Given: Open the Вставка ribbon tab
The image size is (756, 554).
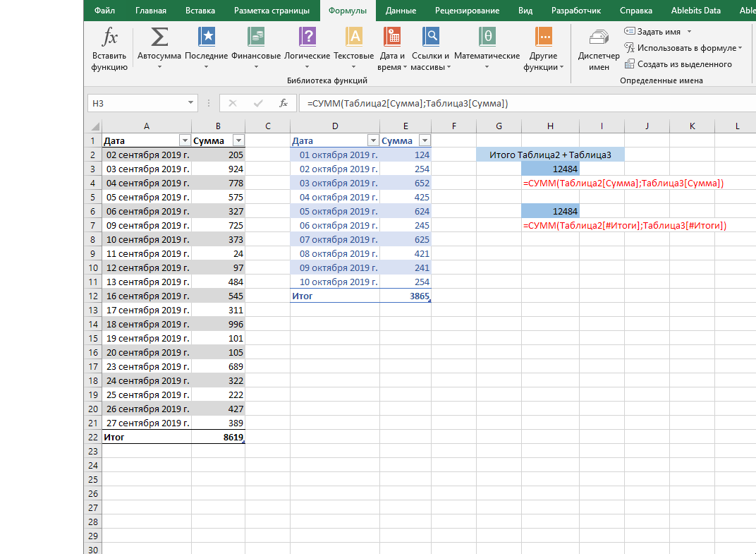Looking at the screenshot, I should click(x=200, y=11).
